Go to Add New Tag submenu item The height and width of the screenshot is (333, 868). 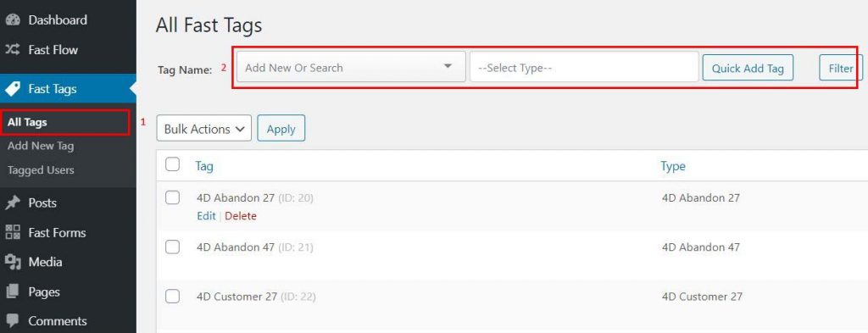(x=41, y=146)
